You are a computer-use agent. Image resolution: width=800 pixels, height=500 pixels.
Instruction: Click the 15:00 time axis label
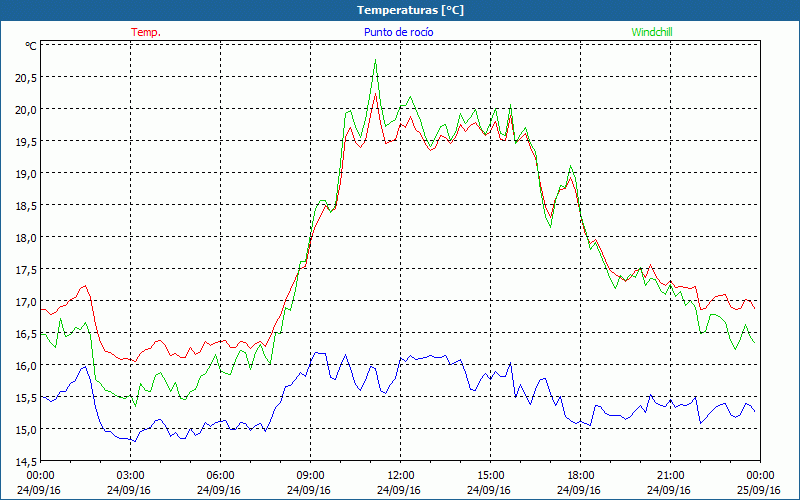coord(490,476)
